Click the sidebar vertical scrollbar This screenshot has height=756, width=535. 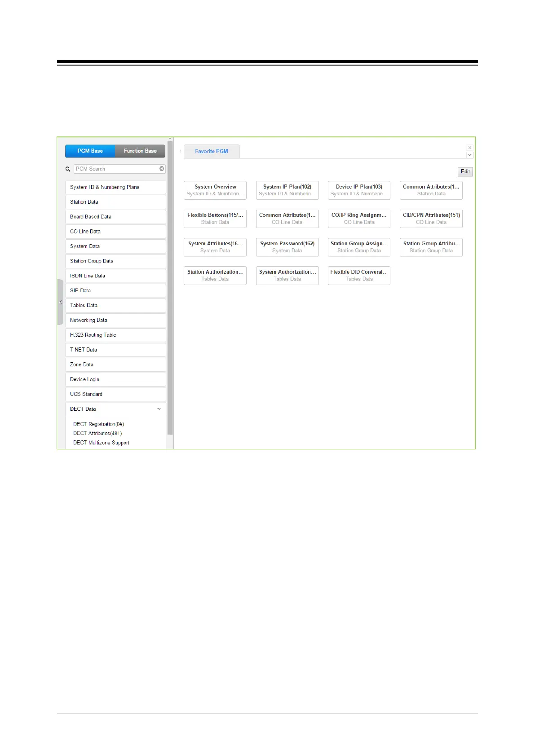point(170,287)
